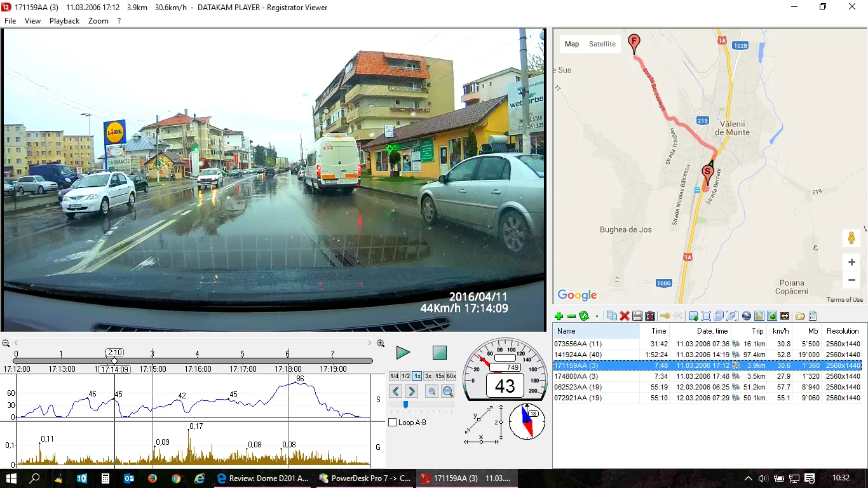The width and height of the screenshot is (868, 488).
Task: Click the green minus remove icon
Action: click(x=571, y=316)
